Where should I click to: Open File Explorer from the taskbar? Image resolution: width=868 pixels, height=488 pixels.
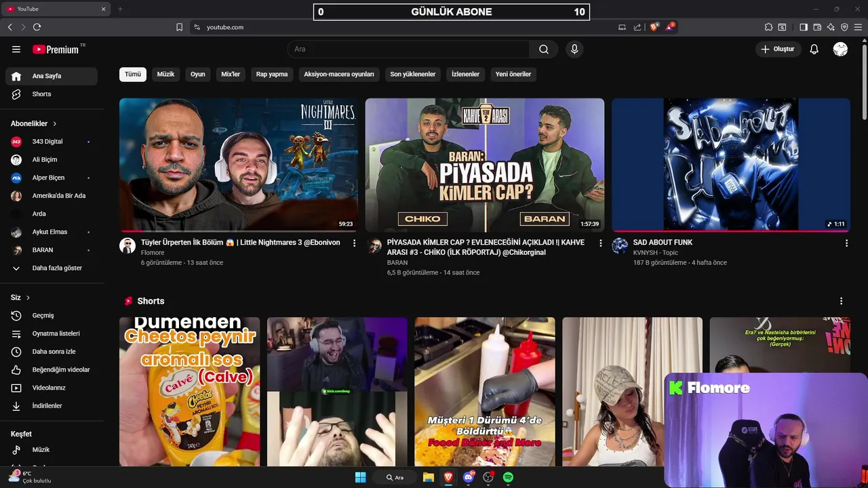(429, 478)
